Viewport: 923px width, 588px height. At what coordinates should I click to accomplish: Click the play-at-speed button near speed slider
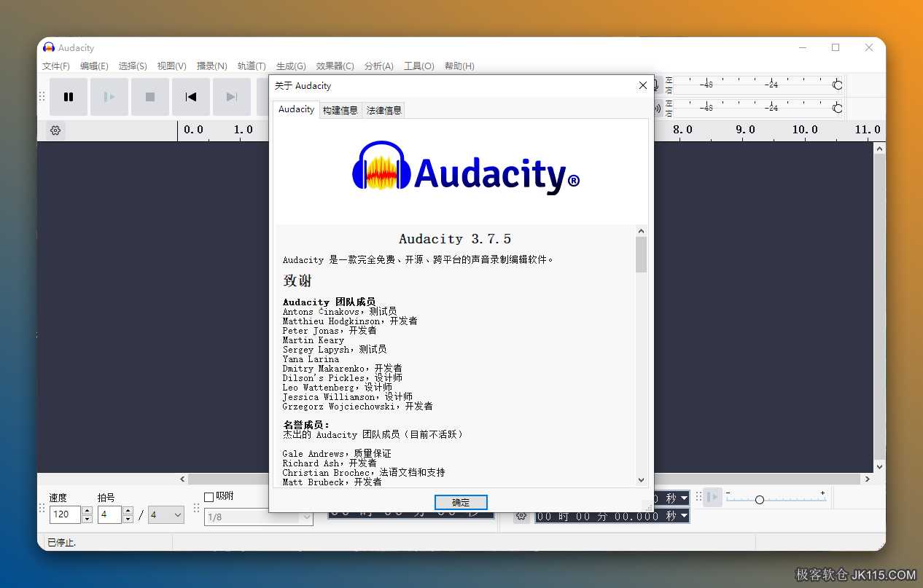713,497
